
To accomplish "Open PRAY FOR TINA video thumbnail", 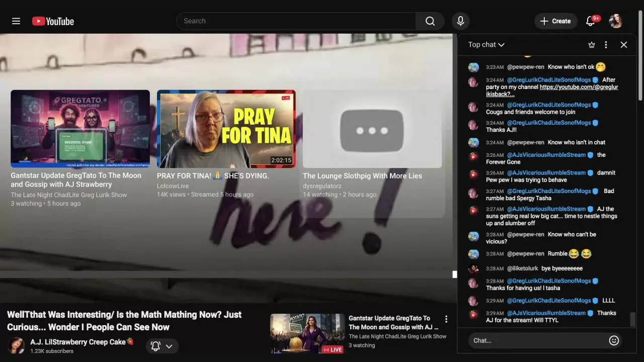I will coord(226,129).
